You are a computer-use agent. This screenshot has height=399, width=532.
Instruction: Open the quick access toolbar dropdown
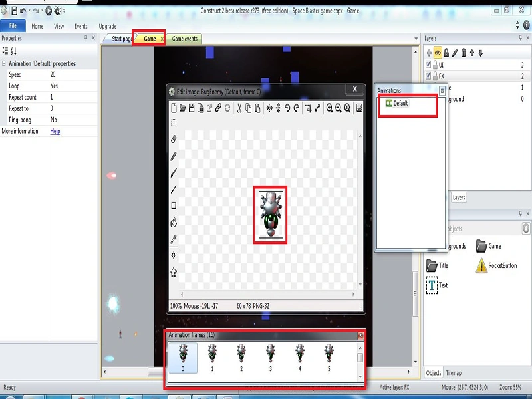pyautogui.click(x=64, y=11)
